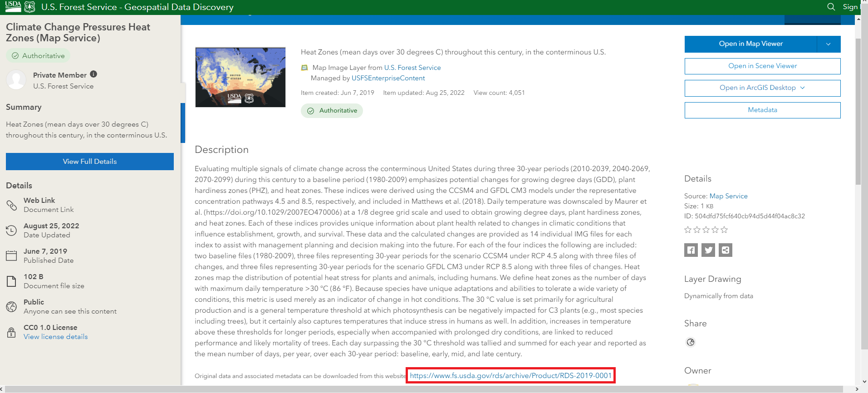This screenshot has width=868, height=393.
Task: Click the item ID 504dfd75fcf640cb94d5d44f04ac8c32
Action: pos(750,216)
